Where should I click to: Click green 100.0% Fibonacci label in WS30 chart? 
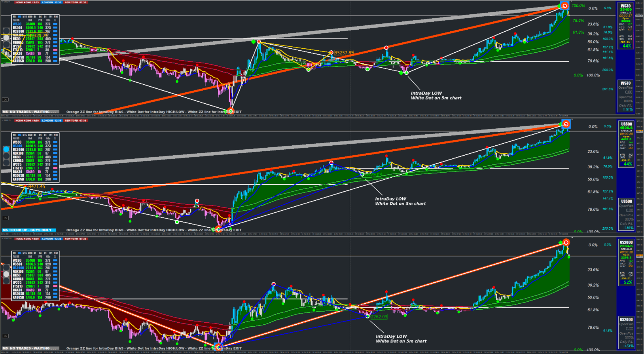pyautogui.click(x=578, y=6)
